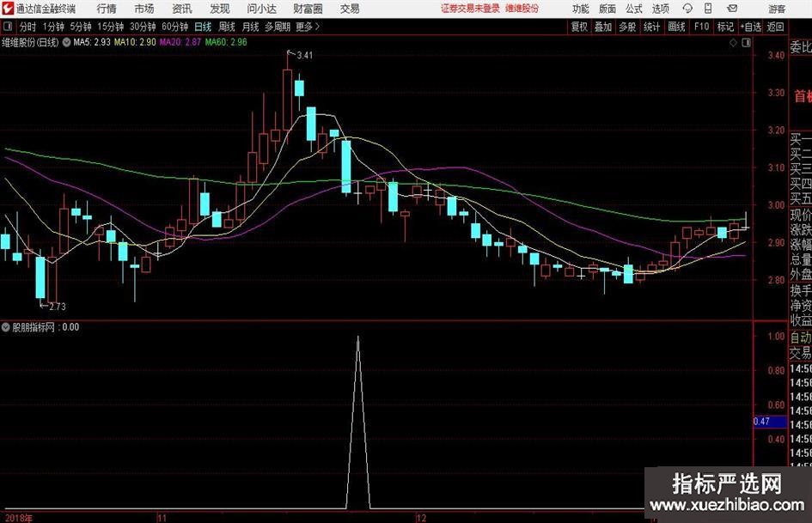Open the 功能 menu
This screenshot has width=812, height=523.
(x=581, y=9)
